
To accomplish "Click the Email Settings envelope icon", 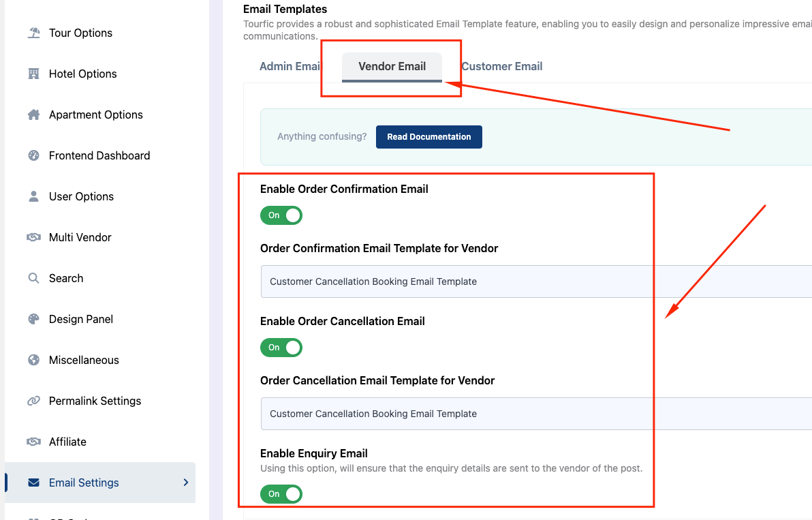I will click(x=33, y=482).
